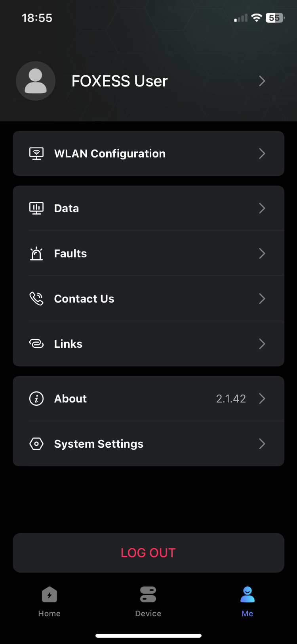Expand the FOXESS User profile chevron
The height and width of the screenshot is (644, 297).
(x=262, y=81)
